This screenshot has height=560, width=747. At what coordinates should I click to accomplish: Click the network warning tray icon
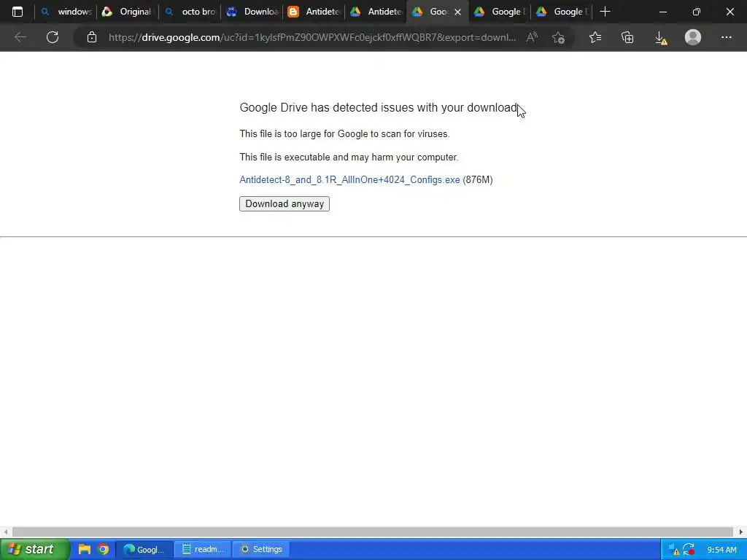tap(673, 550)
